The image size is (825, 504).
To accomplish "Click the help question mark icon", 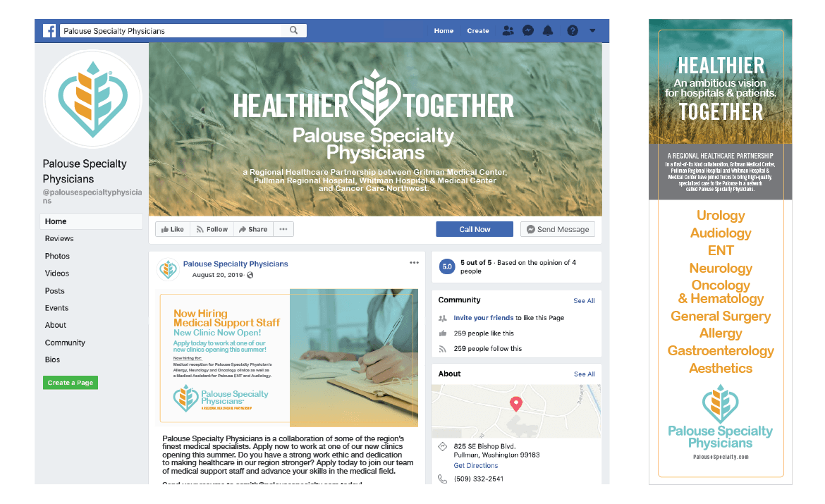I will coord(573,31).
